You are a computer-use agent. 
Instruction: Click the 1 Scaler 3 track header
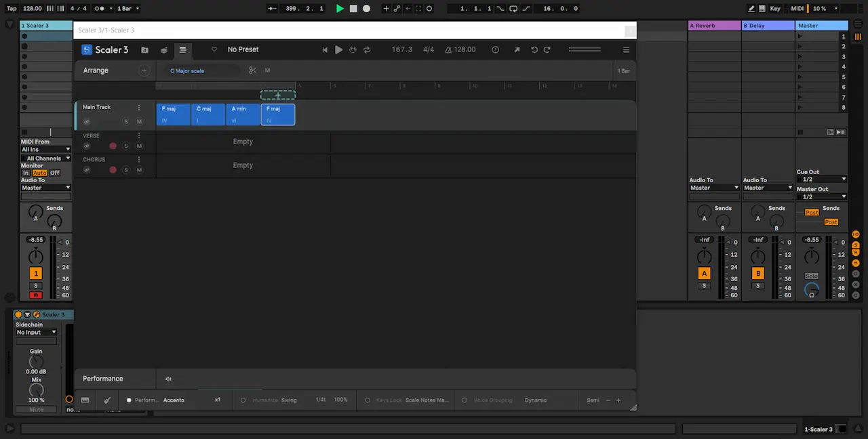[x=46, y=26]
